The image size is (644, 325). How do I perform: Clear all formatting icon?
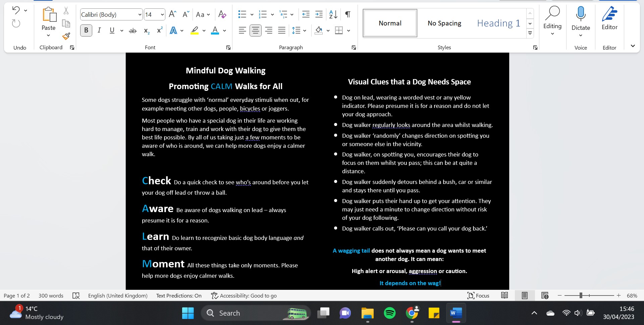(222, 14)
